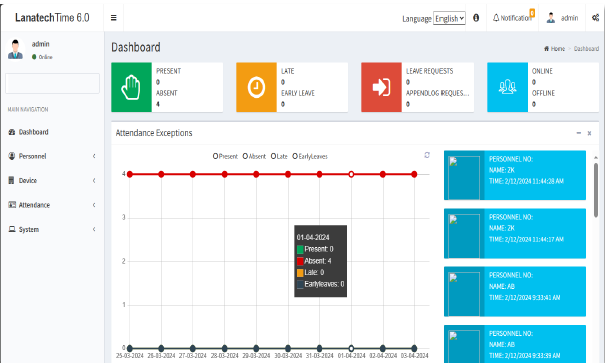Click the sidebar search input field
The width and height of the screenshot is (605, 363).
(x=52, y=83)
